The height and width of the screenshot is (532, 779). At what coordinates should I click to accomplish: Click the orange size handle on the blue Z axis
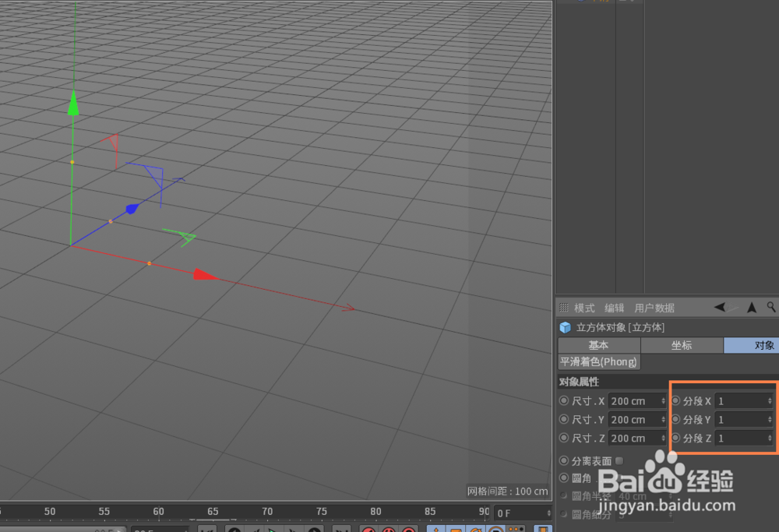tap(111, 221)
